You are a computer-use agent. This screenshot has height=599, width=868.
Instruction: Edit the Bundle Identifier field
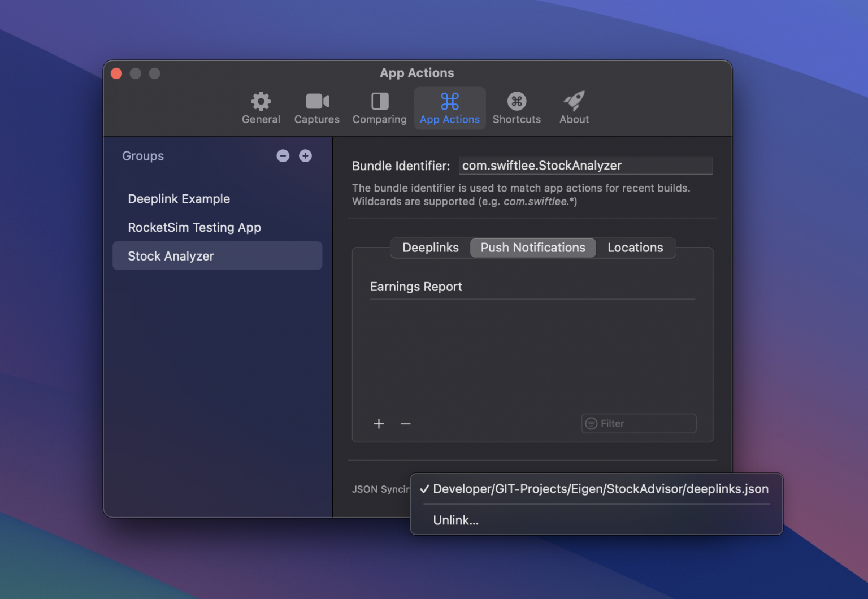pos(585,166)
